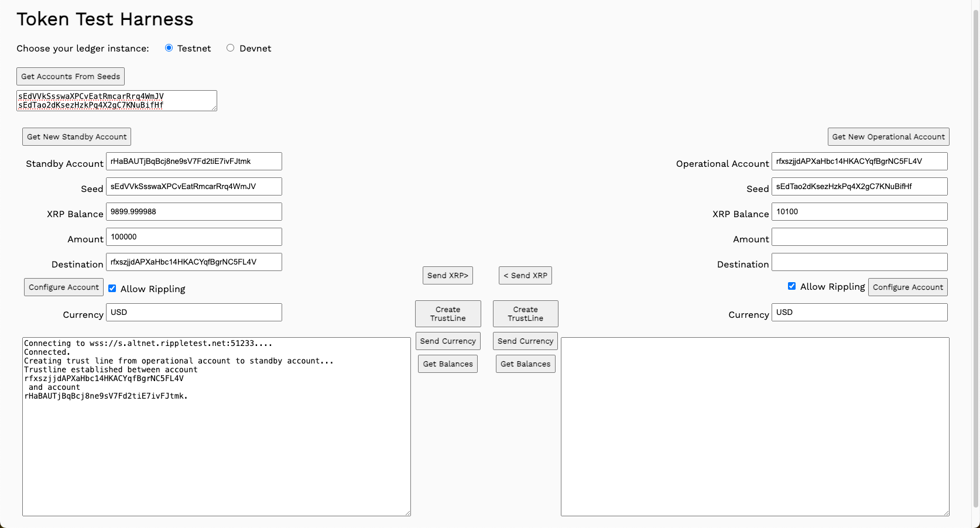Create TrustLine from the operational side

[x=525, y=314]
